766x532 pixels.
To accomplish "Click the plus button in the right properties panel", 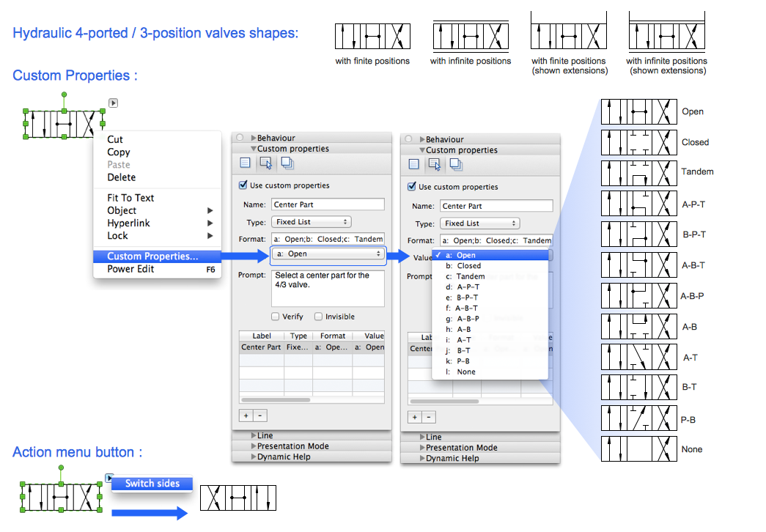I will tap(415, 417).
